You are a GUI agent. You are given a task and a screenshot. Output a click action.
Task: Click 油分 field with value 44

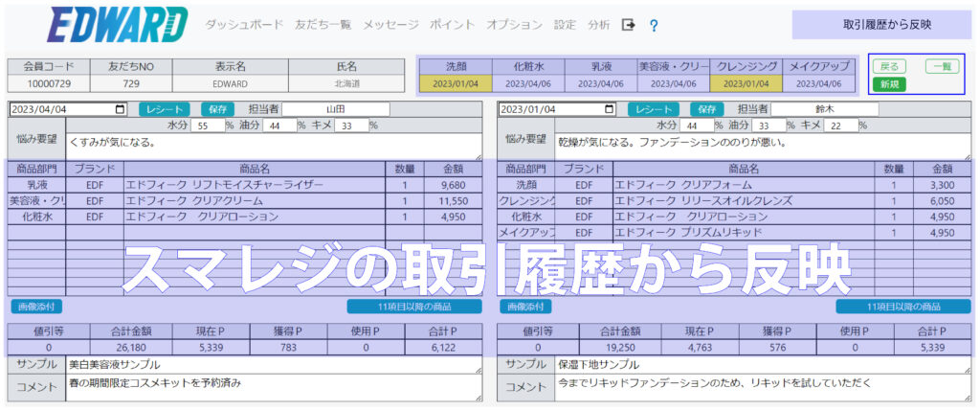[279, 126]
